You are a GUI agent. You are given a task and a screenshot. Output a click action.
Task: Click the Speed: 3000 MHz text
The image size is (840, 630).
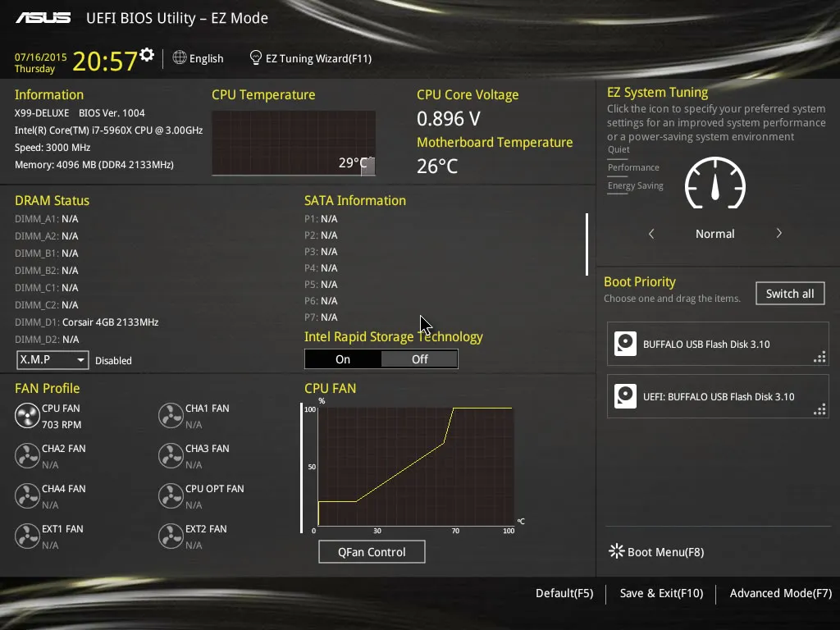click(52, 148)
